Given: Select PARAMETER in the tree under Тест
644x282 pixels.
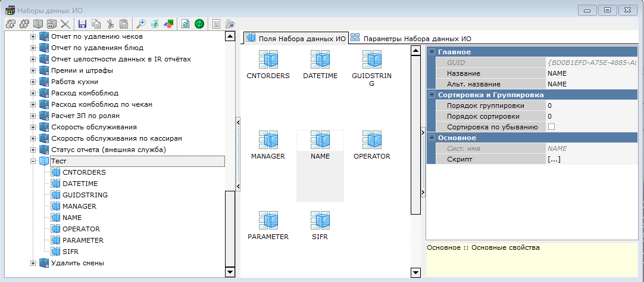Looking at the screenshot, I should (82, 240).
